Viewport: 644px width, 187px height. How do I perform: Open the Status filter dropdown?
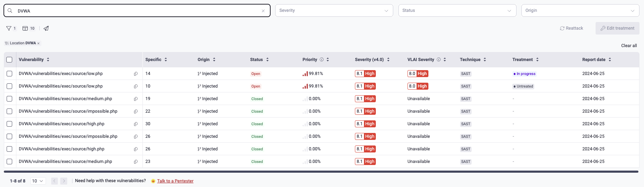pyautogui.click(x=457, y=10)
